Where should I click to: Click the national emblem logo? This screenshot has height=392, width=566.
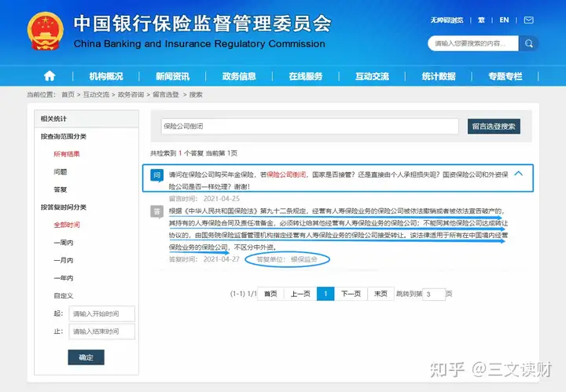(x=46, y=31)
